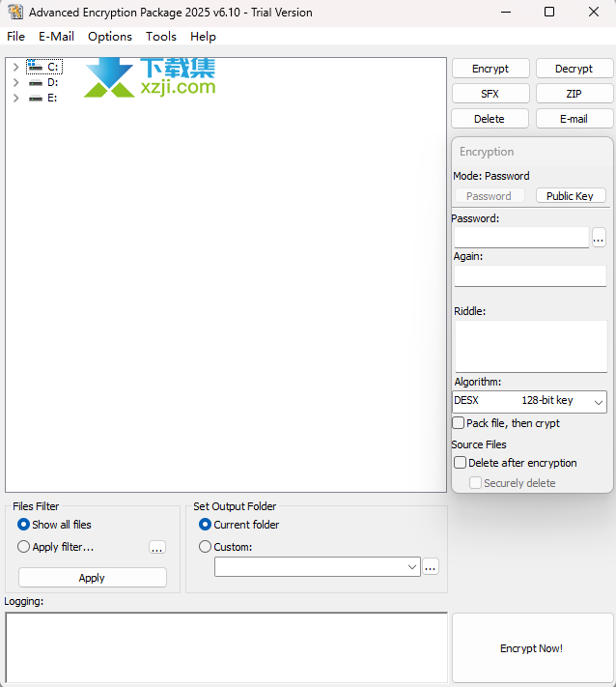Select the D: drive label
The height and width of the screenshot is (687, 616).
53,82
